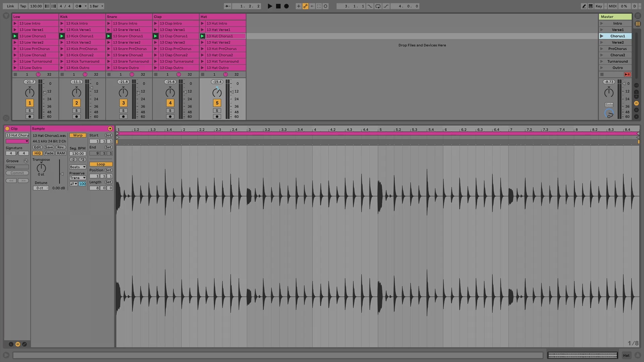644x362 pixels.
Task: Toggle the Warp switch
Action: [78, 135]
